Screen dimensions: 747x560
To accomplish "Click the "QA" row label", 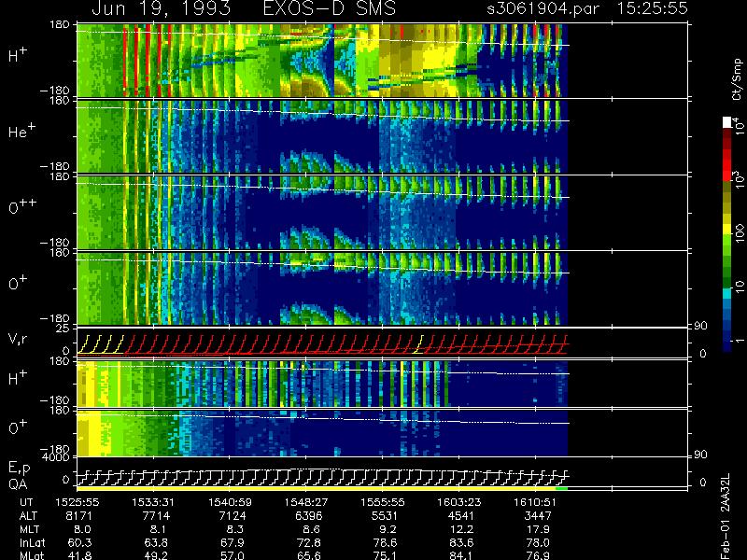I will coord(18,484).
